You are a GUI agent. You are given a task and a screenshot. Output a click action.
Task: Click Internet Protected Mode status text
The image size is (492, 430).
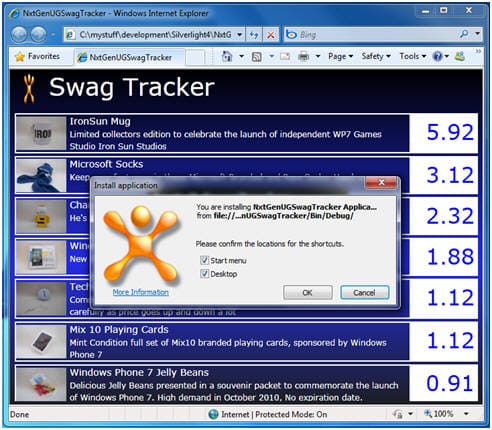pyautogui.click(x=274, y=414)
